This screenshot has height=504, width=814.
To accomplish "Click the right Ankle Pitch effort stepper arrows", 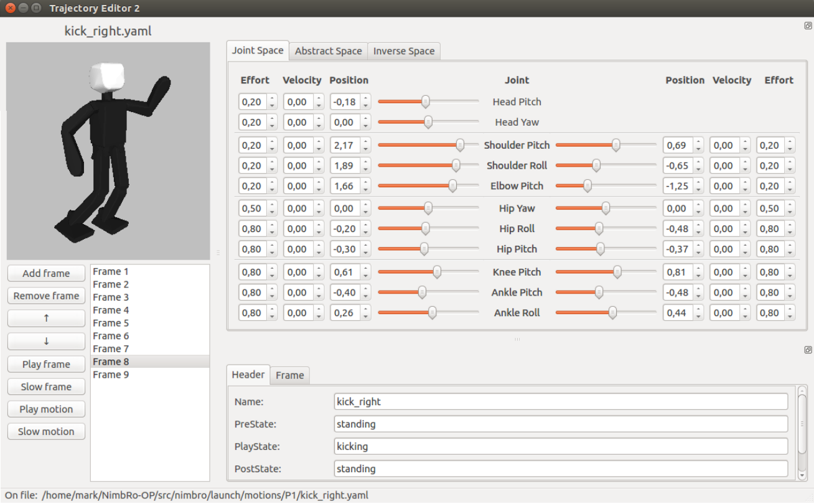I will [790, 292].
